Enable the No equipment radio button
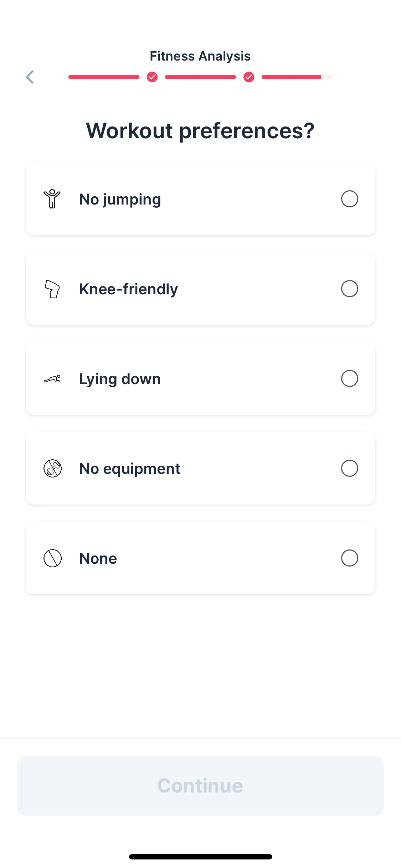 point(349,468)
